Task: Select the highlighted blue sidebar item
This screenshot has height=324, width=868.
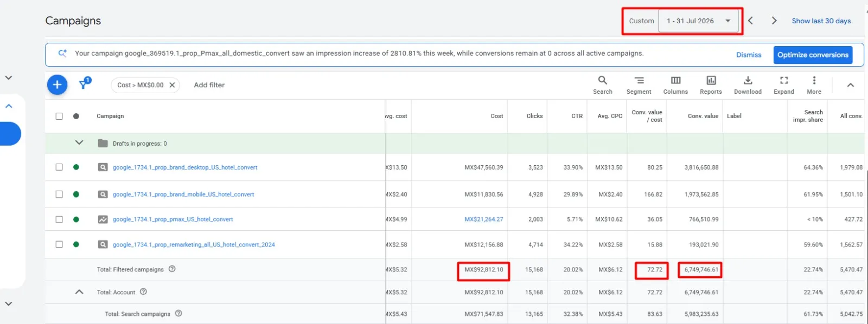Action: (x=10, y=134)
